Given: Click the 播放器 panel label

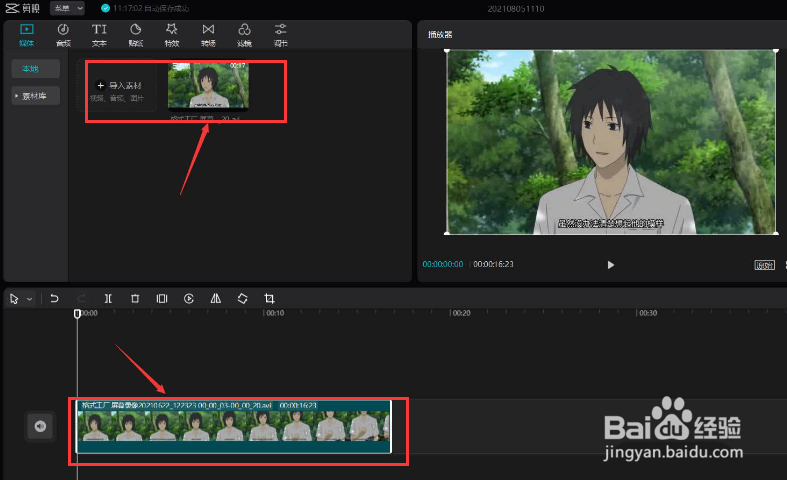Looking at the screenshot, I should [440, 34].
